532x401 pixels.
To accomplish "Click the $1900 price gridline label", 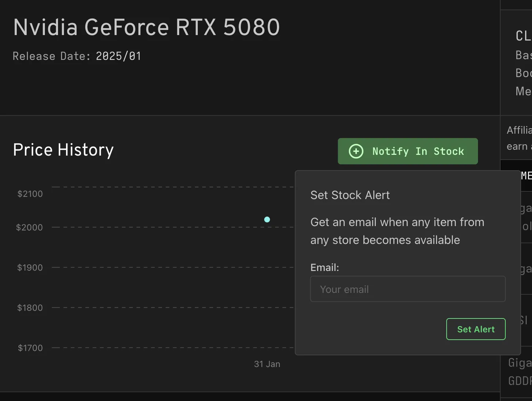I will (x=30, y=267).
